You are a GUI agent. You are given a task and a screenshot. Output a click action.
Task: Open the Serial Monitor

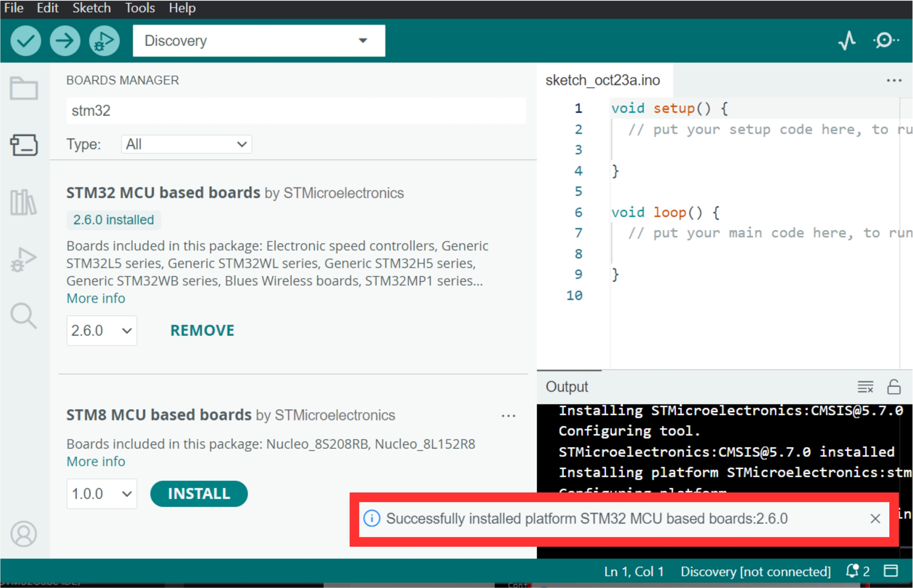tap(886, 40)
